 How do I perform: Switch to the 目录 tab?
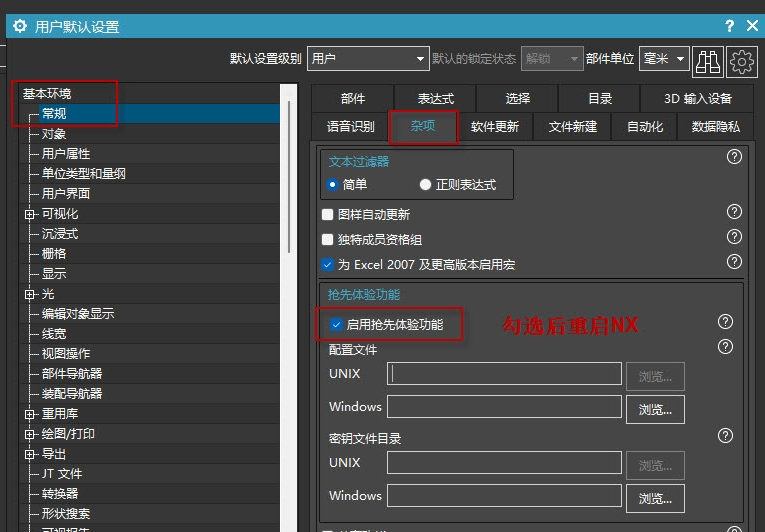click(600, 99)
